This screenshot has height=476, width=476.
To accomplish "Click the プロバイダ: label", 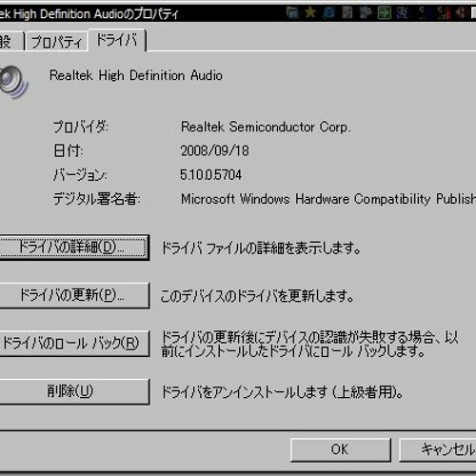I will click(x=80, y=127).
